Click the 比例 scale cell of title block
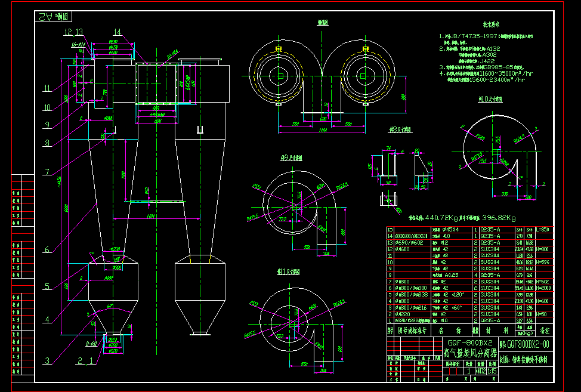 pos(493,364)
